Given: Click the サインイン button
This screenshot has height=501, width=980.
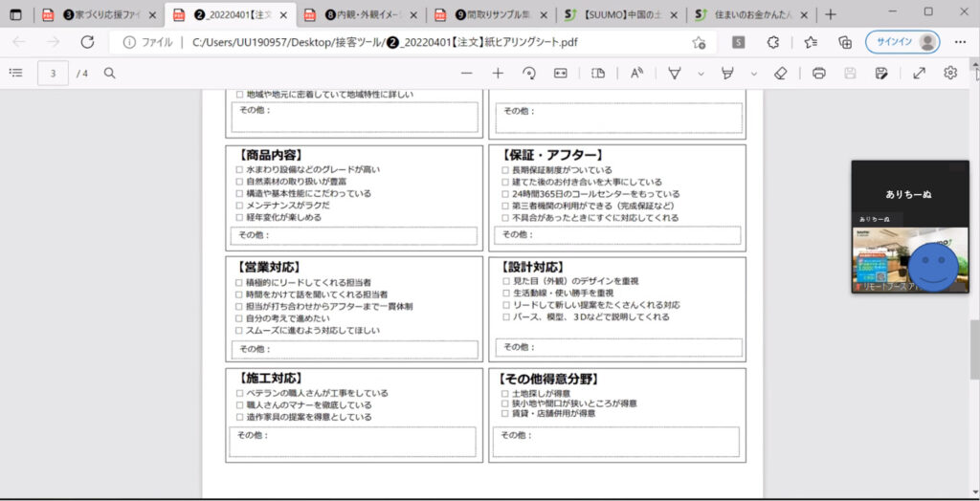Looking at the screenshot, I should point(902,42).
